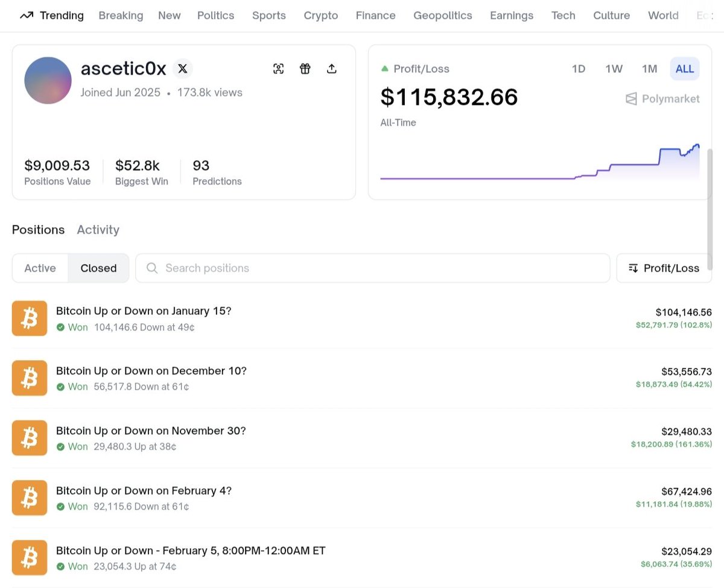This screenshot has height=588, width=724.
Task: Open Bitcoin Up or Down on January 15?
Action: [x=144, y=311]
